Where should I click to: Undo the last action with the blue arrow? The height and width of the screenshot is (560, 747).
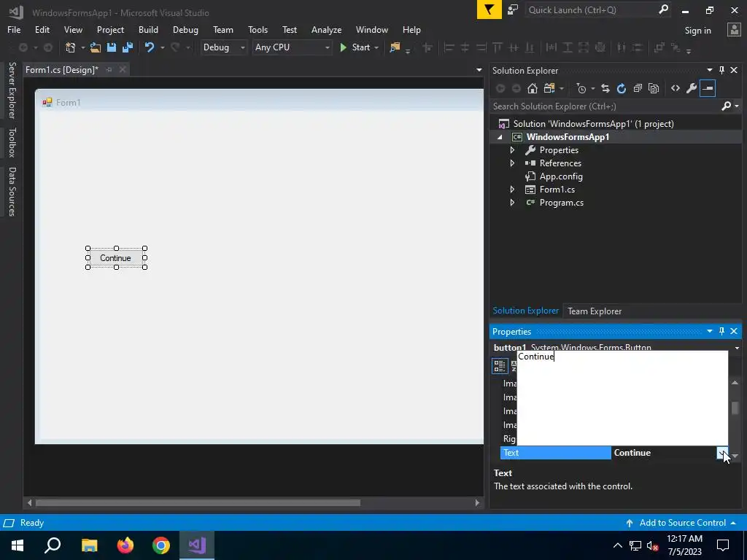click(150, 47)
